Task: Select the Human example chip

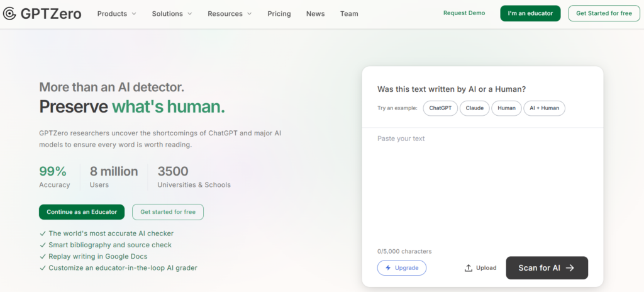Action: tap(506, 108)
